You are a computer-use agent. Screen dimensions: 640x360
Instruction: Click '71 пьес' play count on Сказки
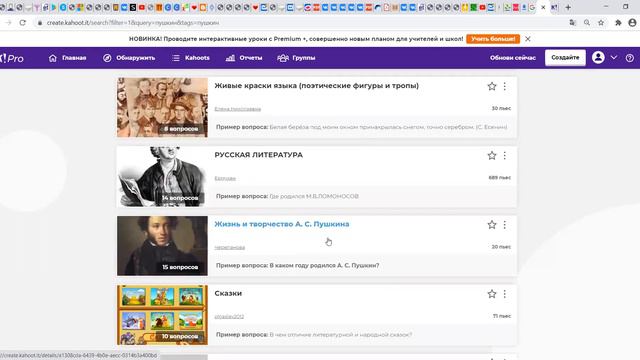tap(502, 316)
